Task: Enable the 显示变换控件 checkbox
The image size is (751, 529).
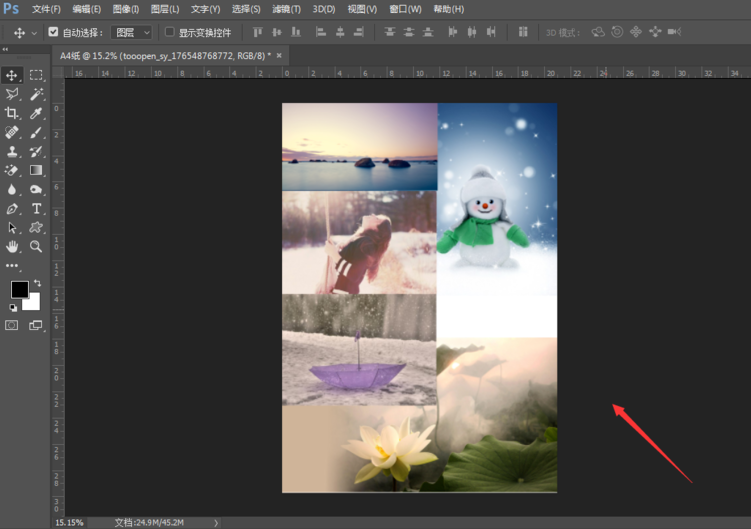Action: point(169,32)
